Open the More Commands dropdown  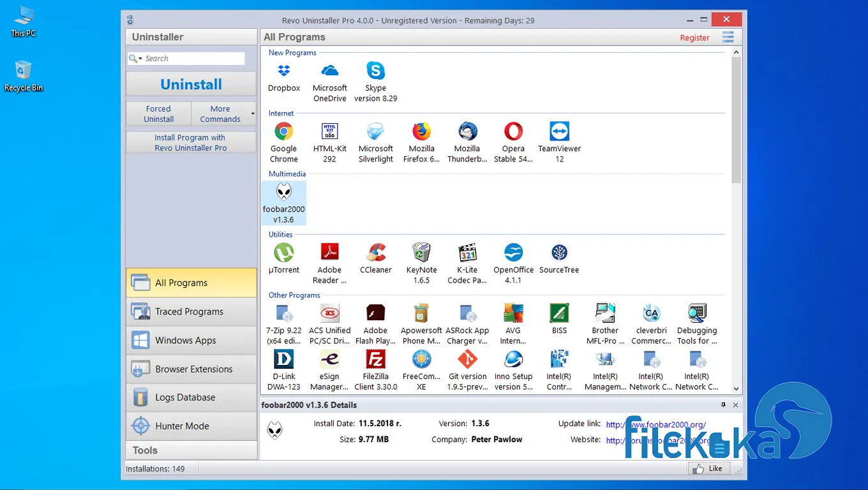click(x=224, y=114)
